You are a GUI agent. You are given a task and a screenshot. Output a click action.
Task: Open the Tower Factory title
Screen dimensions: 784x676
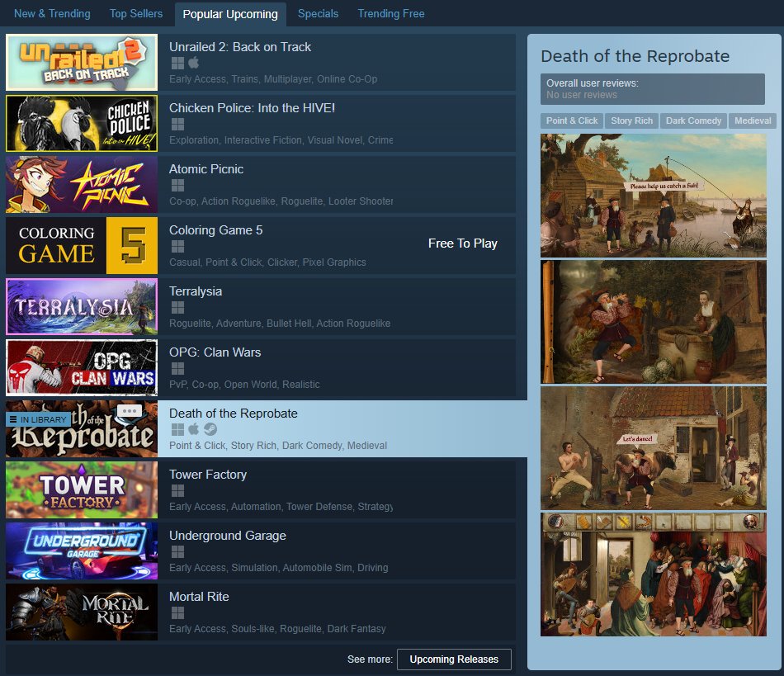click(x=208, y=475)
